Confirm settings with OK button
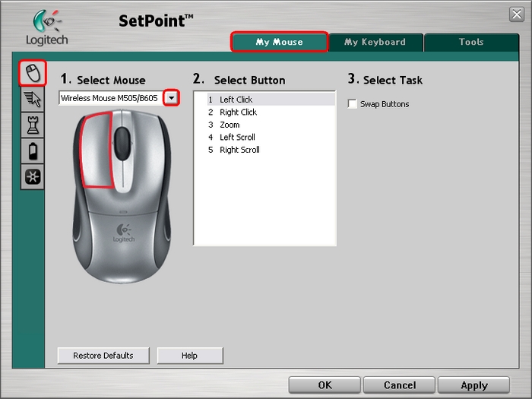Image resolution: width=532 pixels, height=399 pixels. point(325,385)
